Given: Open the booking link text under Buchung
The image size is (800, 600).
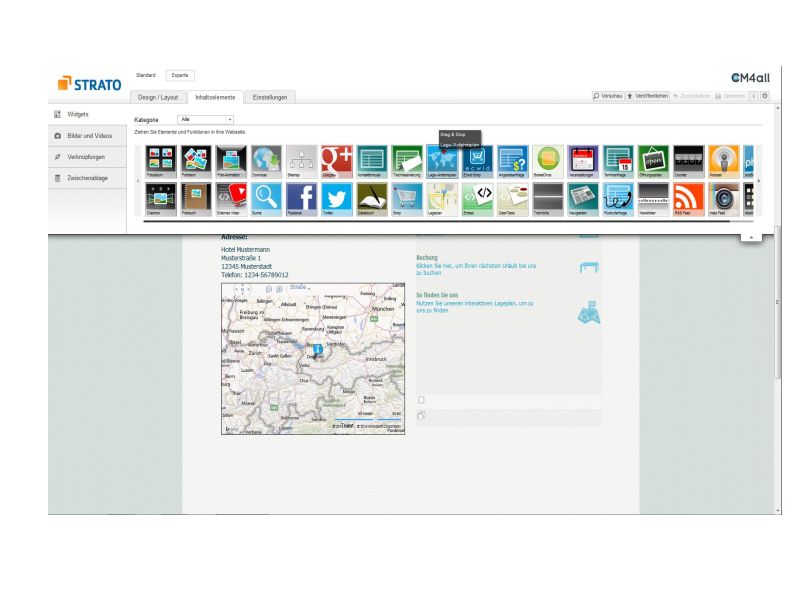Looking at the screenshot, I should (476, 269).
